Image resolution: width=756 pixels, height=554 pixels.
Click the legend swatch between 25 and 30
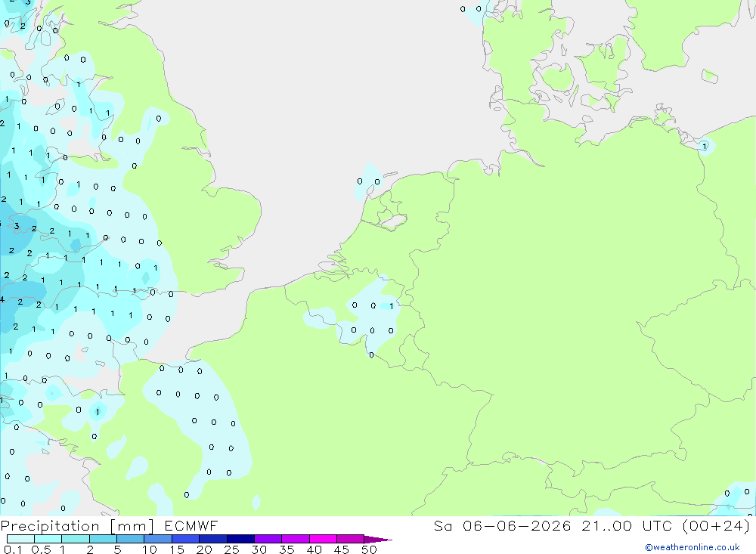[240, 539]
